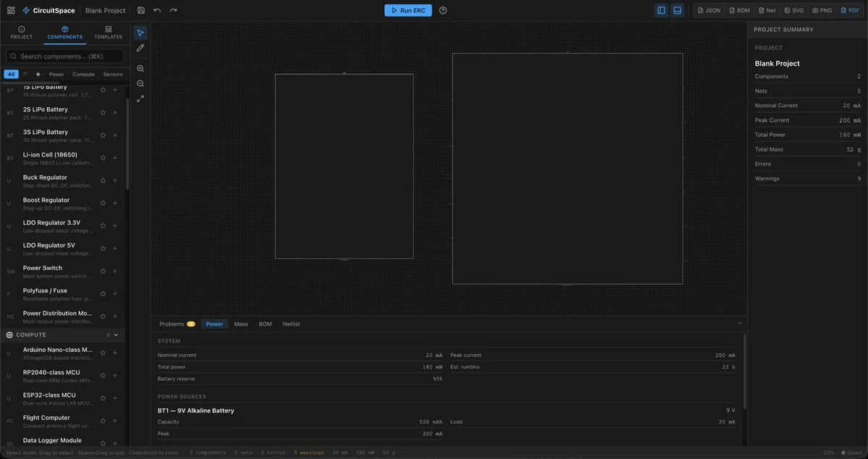
Task: Switch to the Components sidebar tab
Action: (65, 33)
